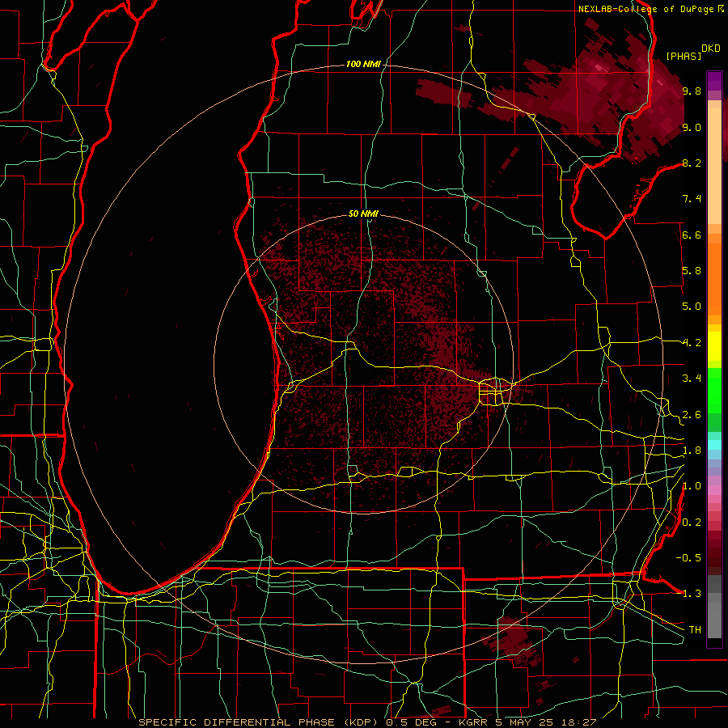Image resolution: width=728 pixels, height=728 pixels.
Task: Pick the cyan color bar segment
Action: click(x=714, y=445)
